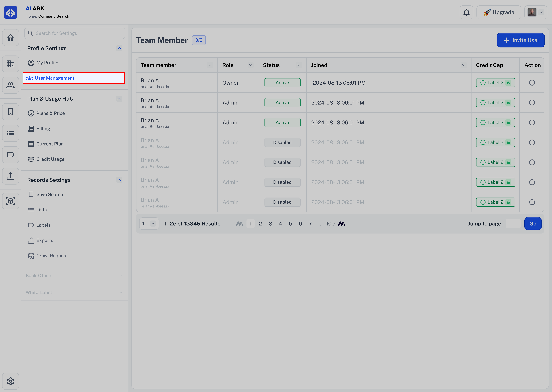Open the companies building icon
Viewport: 552px width, 392px height.
pos(10,64)
